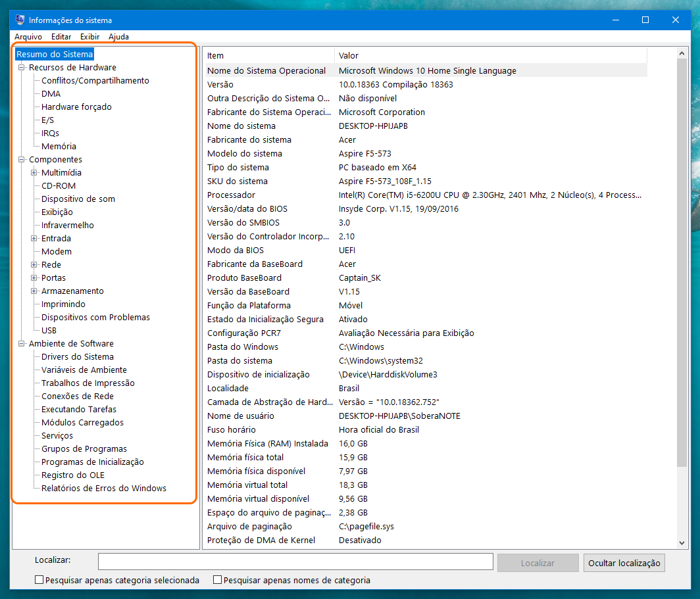
Task: Enable Pesquisar apenas categoria selecionada checkbox
Action: (39, 580)
